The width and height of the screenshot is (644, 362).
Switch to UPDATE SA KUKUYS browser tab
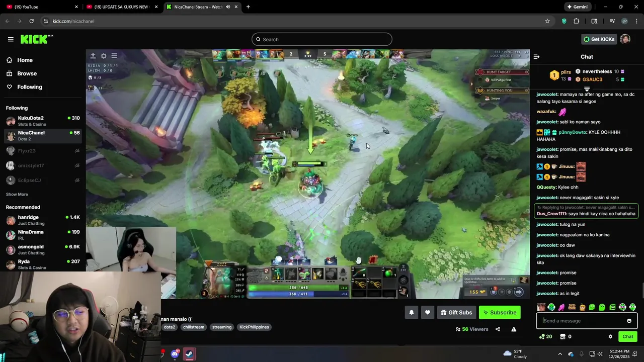(x=122, y=7)
